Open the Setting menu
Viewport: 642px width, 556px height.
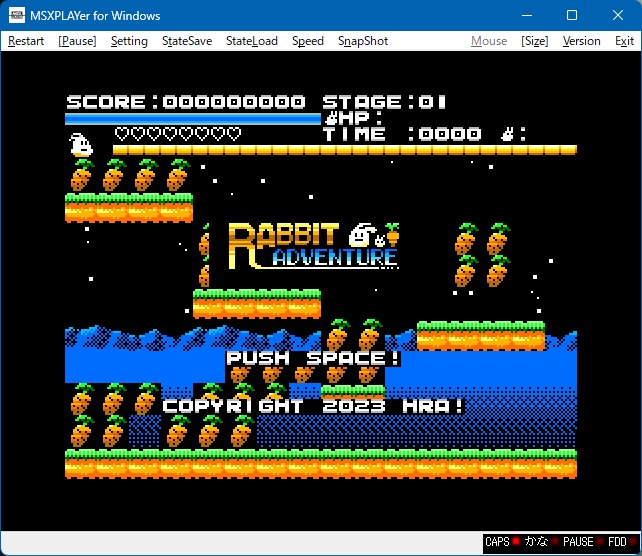click(129, 41)
